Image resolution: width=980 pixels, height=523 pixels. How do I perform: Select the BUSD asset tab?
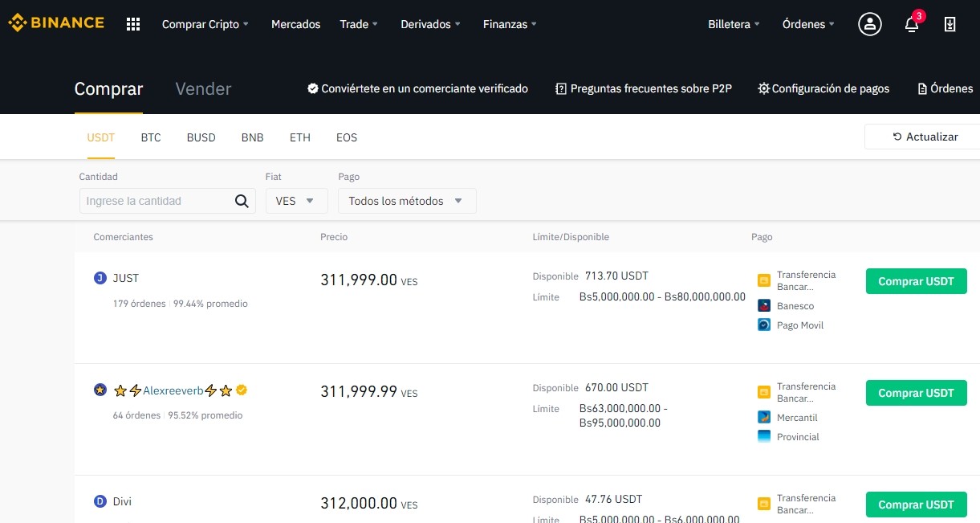coord(201,137)
